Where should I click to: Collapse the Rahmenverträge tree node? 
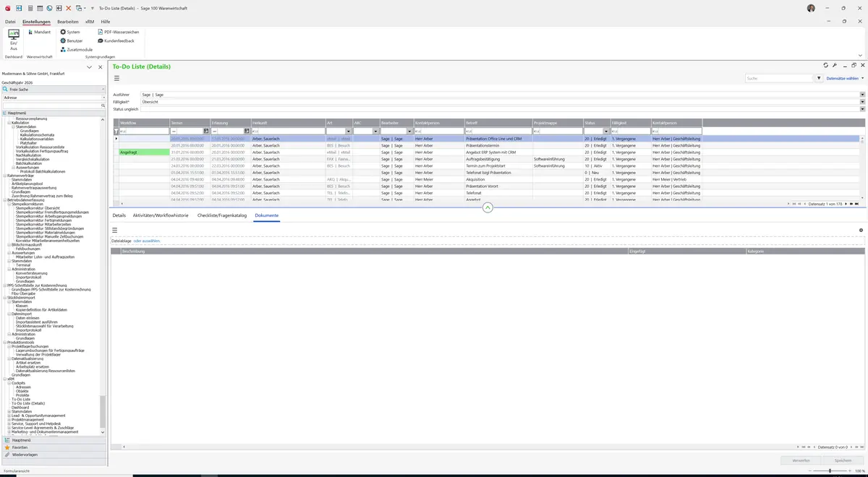[x=4, y=176]
